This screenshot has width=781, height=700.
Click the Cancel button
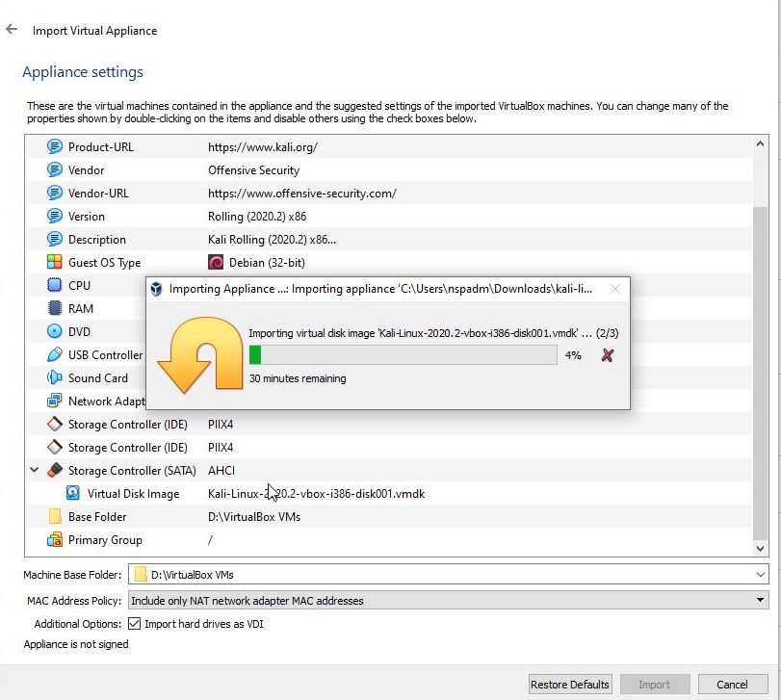tap(733, 685)
